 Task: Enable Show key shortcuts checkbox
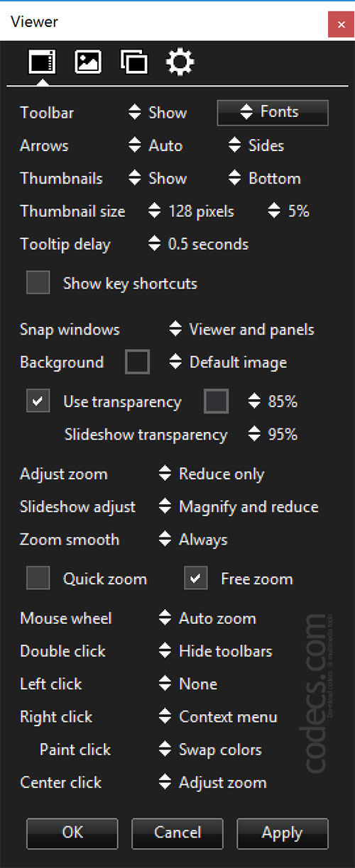pos(38,282)
